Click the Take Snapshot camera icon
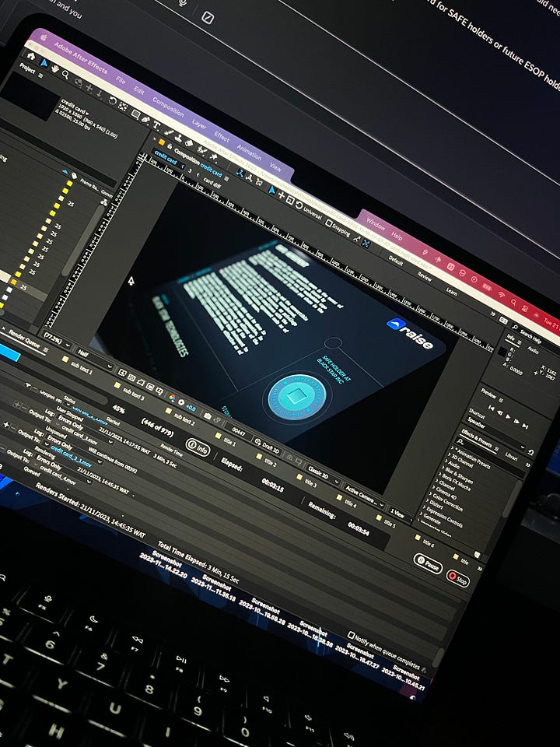560x747 pixels. [208, 416]
